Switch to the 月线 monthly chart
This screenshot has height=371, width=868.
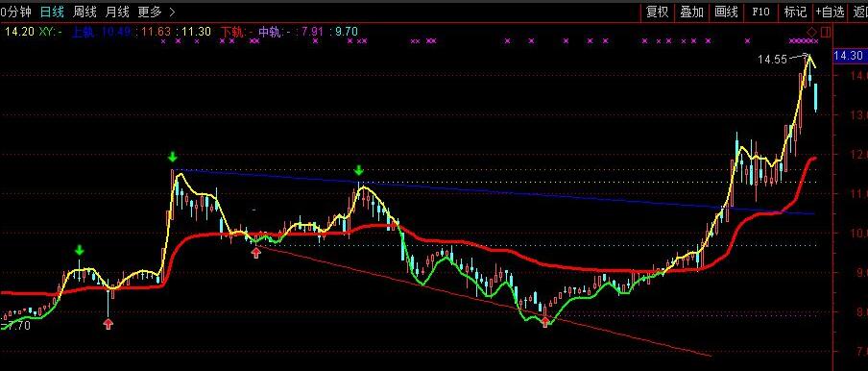pos(117,12)
